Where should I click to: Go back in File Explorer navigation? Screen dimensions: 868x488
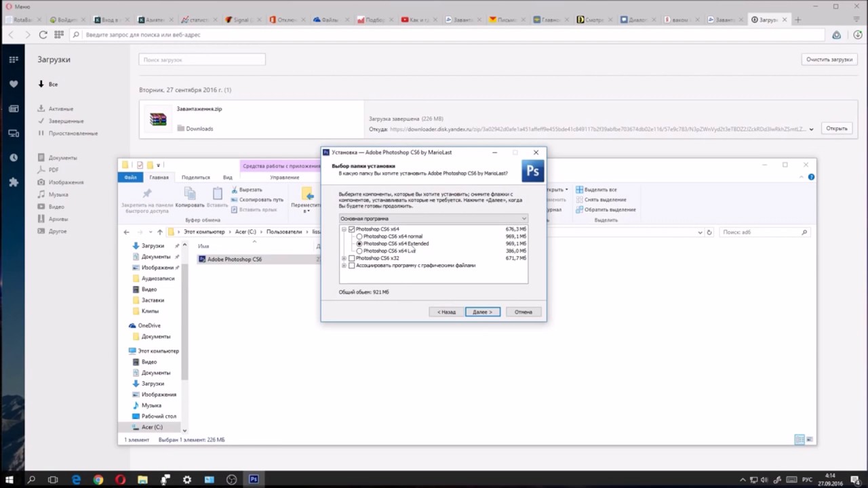[126, 232]
